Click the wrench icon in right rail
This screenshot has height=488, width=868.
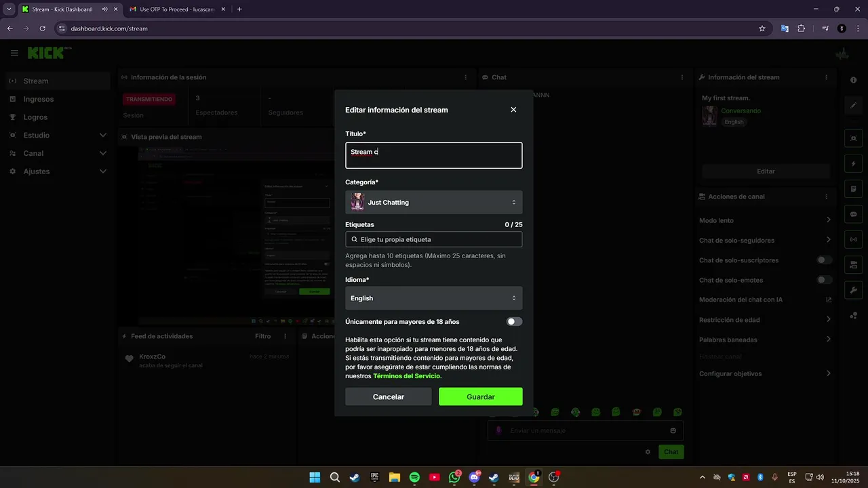tap(853, 290)
